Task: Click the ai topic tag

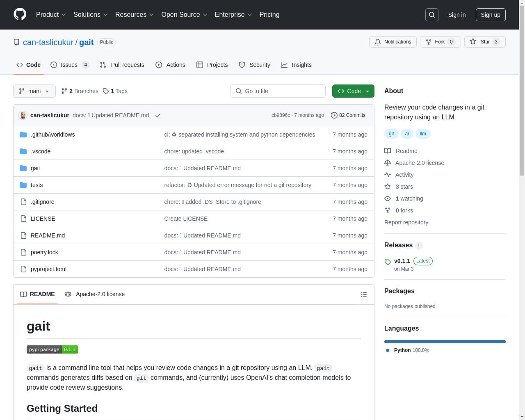Action: 407,134
